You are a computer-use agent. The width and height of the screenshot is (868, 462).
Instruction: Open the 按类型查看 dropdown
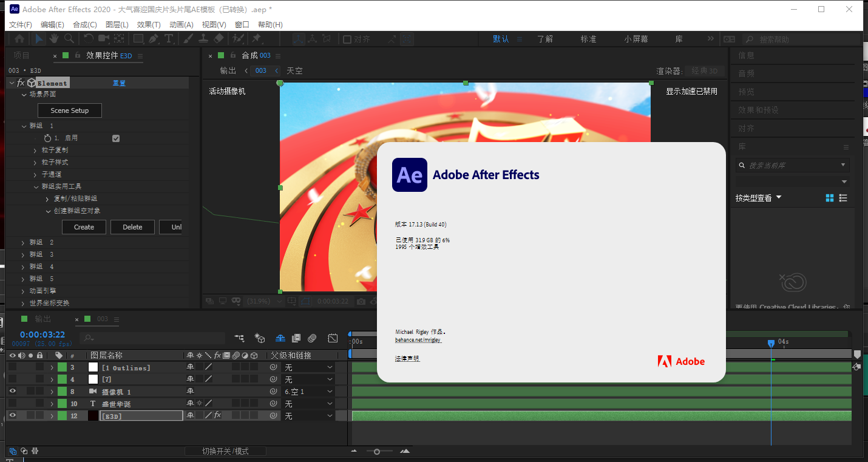[x=759, y=198]
